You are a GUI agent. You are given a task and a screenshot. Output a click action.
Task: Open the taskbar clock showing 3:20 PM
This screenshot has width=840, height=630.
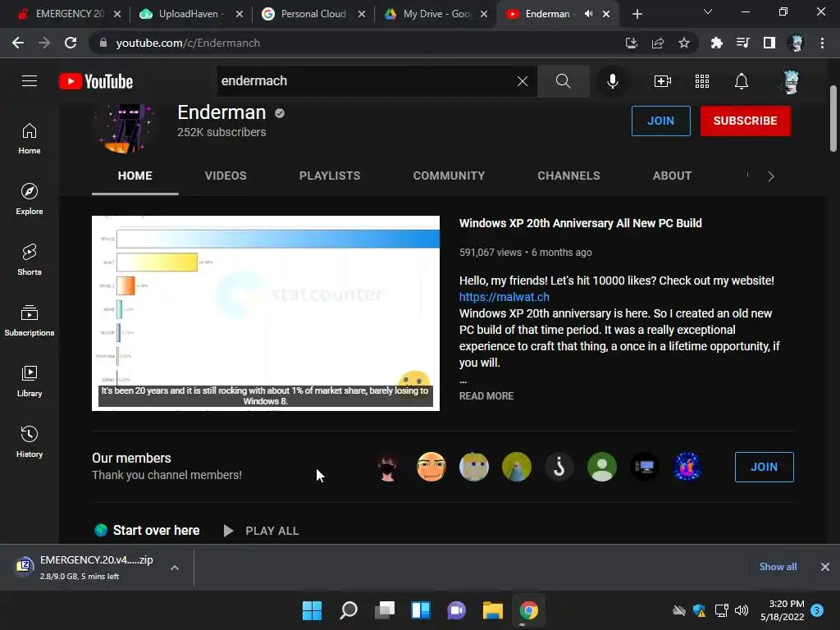tap(783, 610)
